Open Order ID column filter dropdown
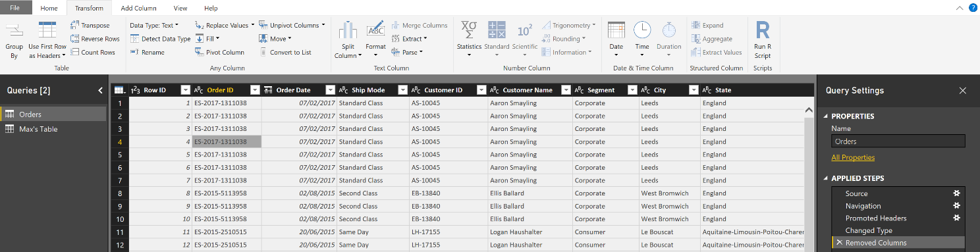Viewport: 980px width, 252px height. (x=255, y=90)
